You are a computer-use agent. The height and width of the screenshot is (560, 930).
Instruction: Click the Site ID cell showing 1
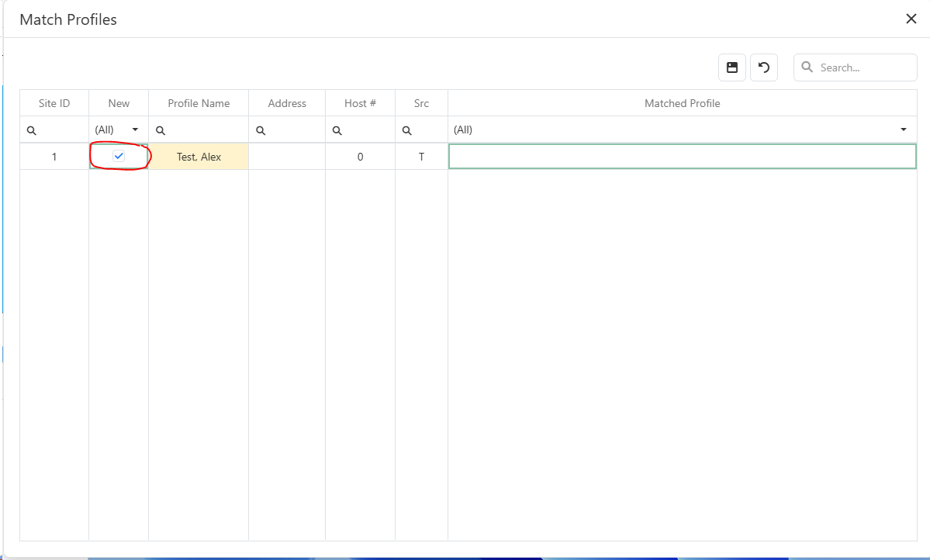click(x=54, y=157)
